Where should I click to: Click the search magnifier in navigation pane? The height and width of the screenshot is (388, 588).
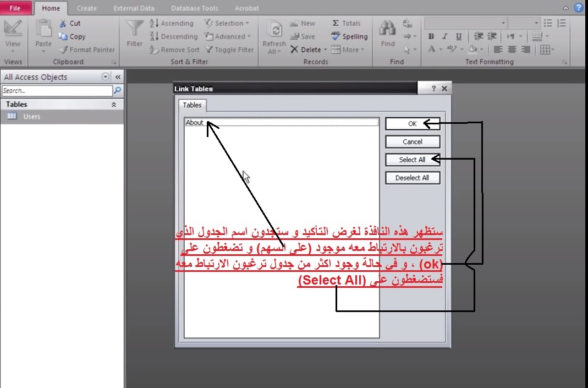pos(117,90)
